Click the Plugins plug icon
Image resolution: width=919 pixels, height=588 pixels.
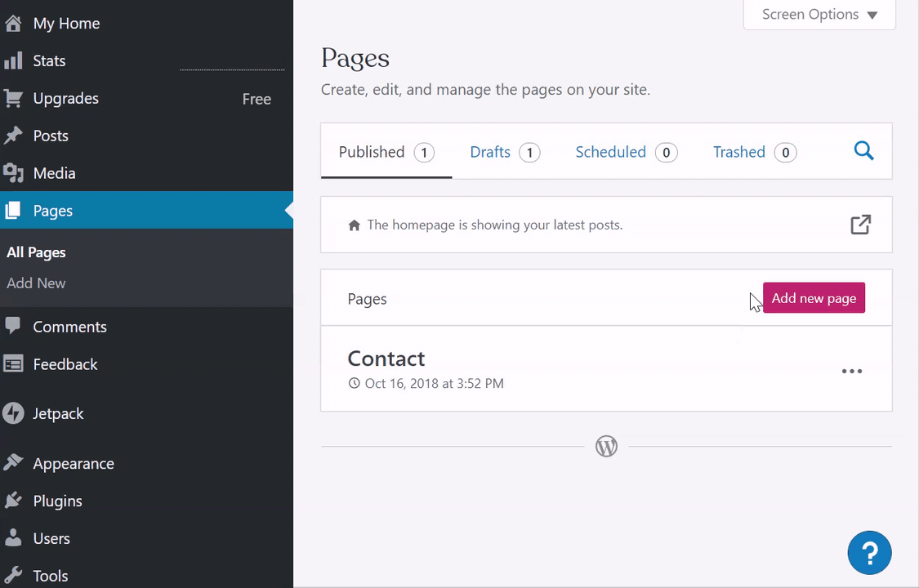(13, 501)
